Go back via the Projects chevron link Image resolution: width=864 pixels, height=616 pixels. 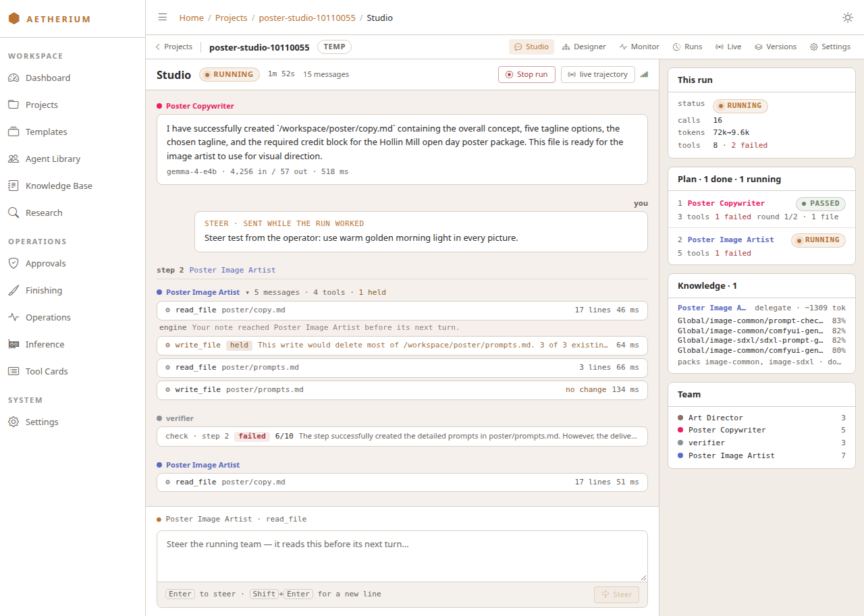pyautogui.click(x=173, y=47)
